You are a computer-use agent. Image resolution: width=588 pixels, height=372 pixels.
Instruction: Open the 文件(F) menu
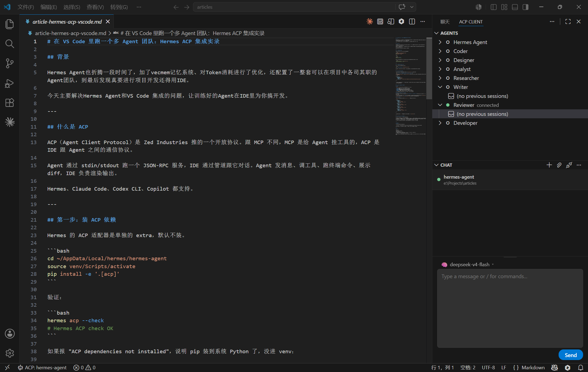(26, 7)
